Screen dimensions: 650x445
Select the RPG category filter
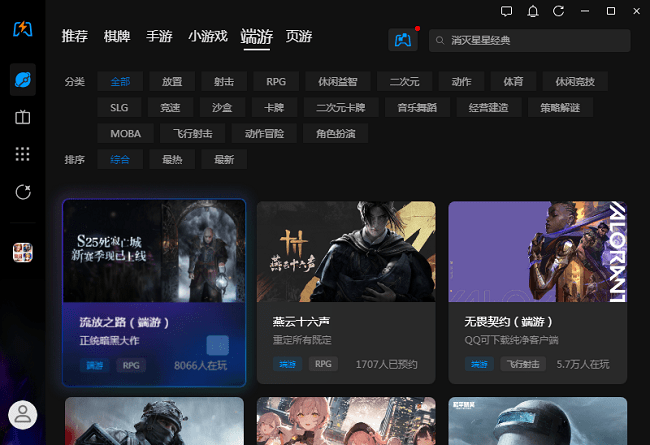(276, 81)
